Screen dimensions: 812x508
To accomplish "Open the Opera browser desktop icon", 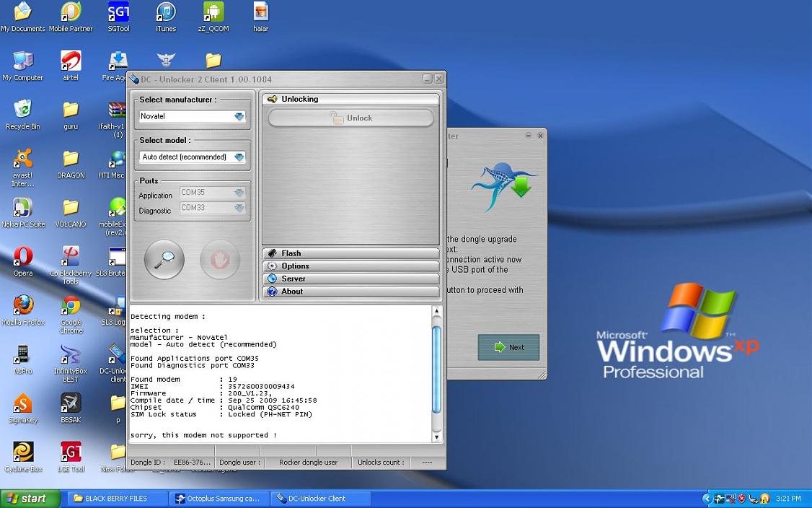I will tap(23, 257).
